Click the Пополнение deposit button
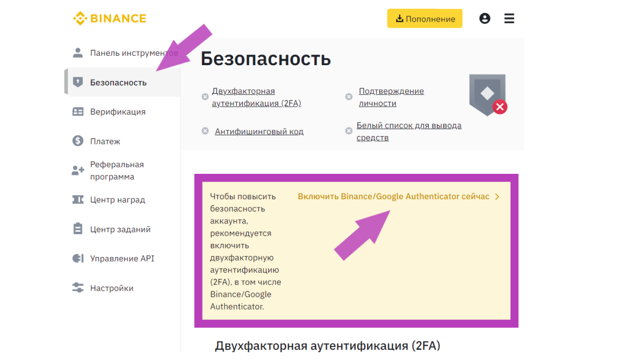Screen dimensions: 644x362 [x=425, y=19]
